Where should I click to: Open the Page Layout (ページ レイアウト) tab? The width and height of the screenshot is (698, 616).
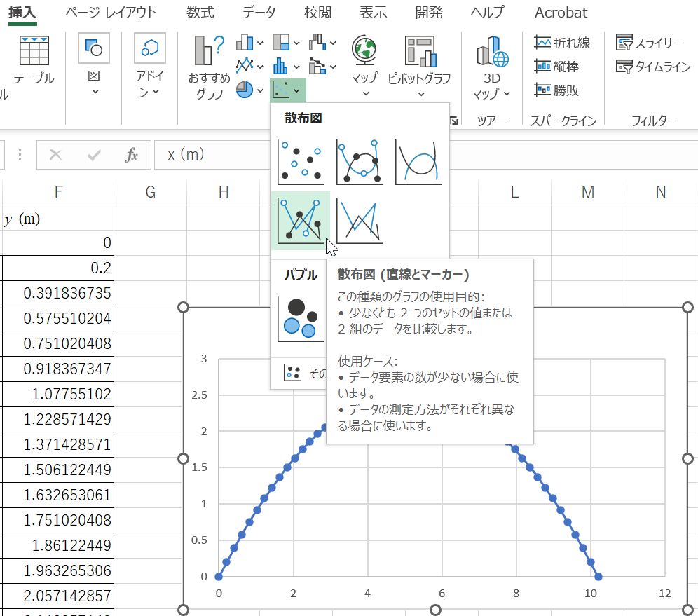pyautogui.click(x=111, y=13)
